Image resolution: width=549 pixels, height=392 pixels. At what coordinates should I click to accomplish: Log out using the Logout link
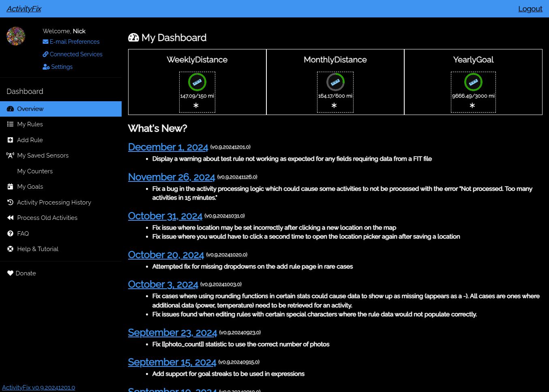click(530, 9)
